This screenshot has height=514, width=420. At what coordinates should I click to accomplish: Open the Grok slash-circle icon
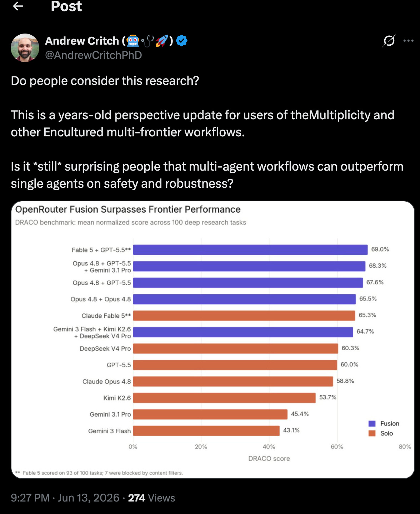click(389, 41)
